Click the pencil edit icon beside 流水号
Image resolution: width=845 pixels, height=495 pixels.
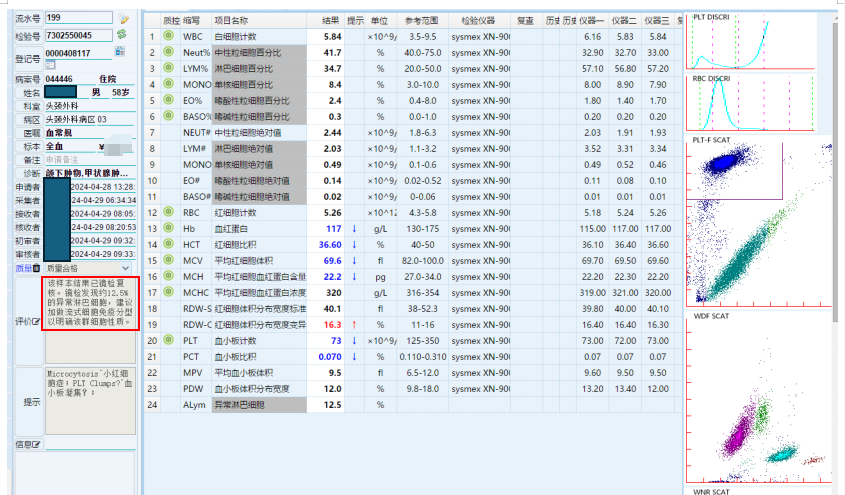click(124, 19)
